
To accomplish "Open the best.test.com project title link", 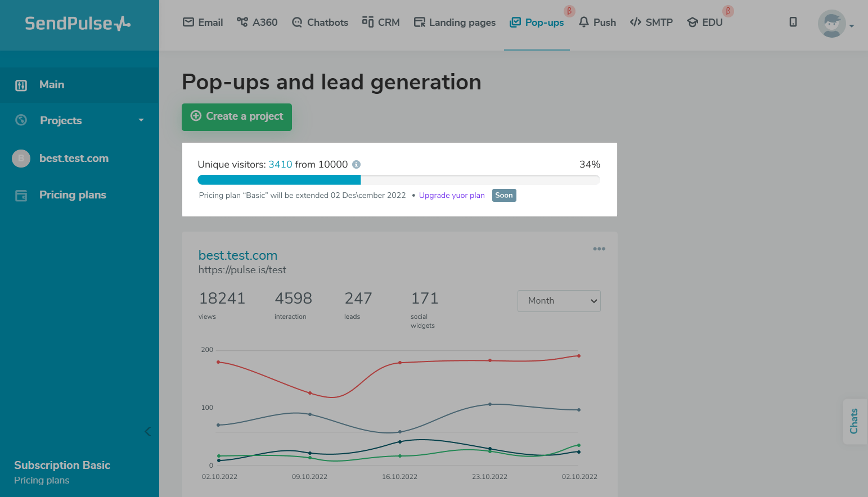I will (238, 255).
